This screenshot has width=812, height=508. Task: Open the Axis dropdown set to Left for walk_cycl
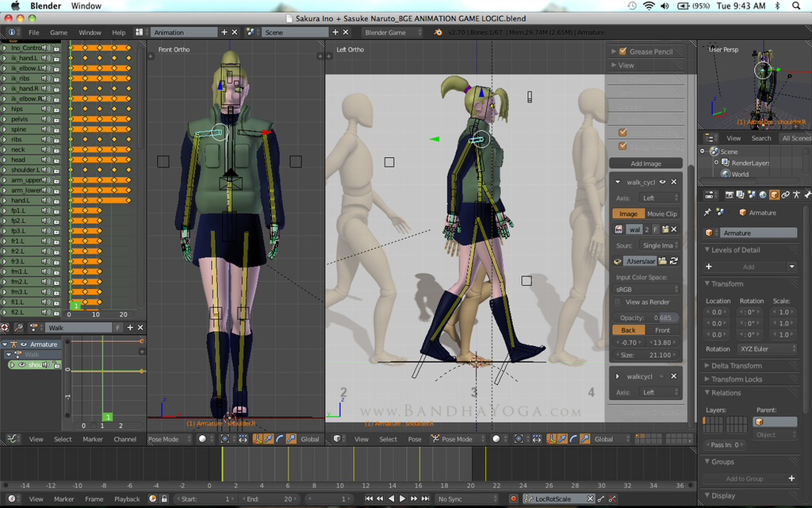[661, 198]
